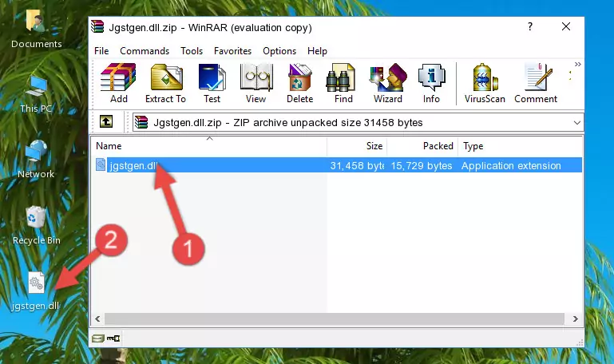The width and height of the screenshot is (614, 364).
Task: Open the Help menu
Action: click(317, 51)
